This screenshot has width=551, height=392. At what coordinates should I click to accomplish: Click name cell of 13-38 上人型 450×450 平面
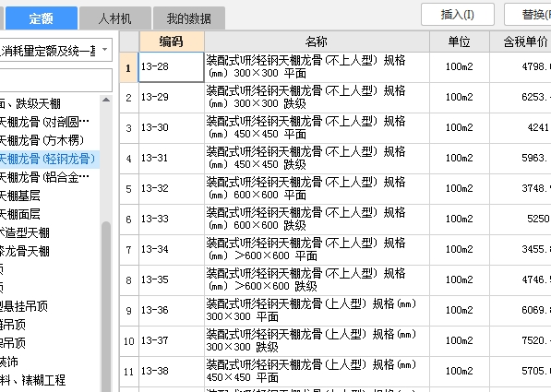point(317,372)
